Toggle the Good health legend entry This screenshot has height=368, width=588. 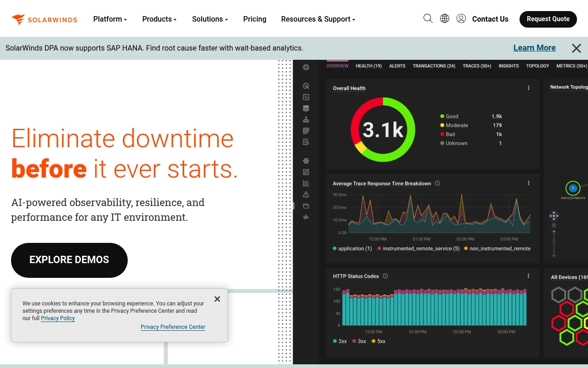449,116
